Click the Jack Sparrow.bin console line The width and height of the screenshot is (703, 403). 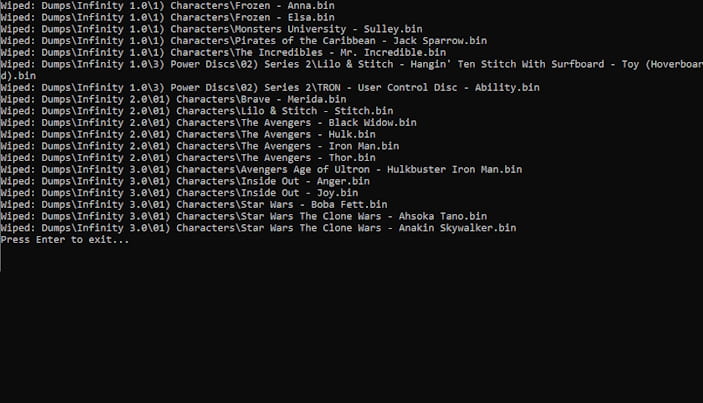(243, 41)
